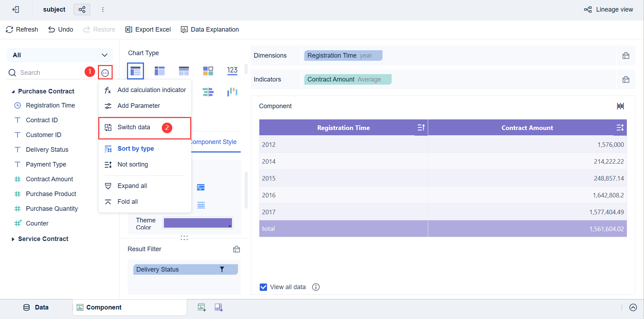Click the Export Excel button
The image size is (644, 319).
[148, 29]
